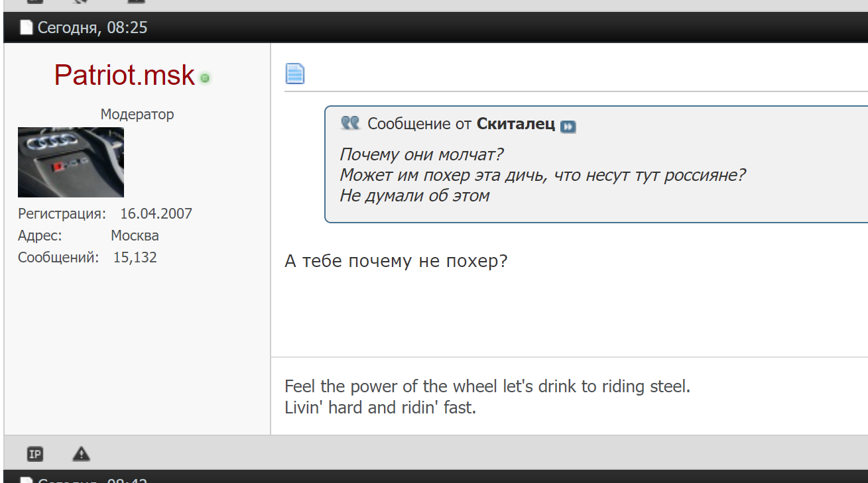Click the quoted line 'Почему они молчат?'
868x483 pixels.
pos(422,154)
